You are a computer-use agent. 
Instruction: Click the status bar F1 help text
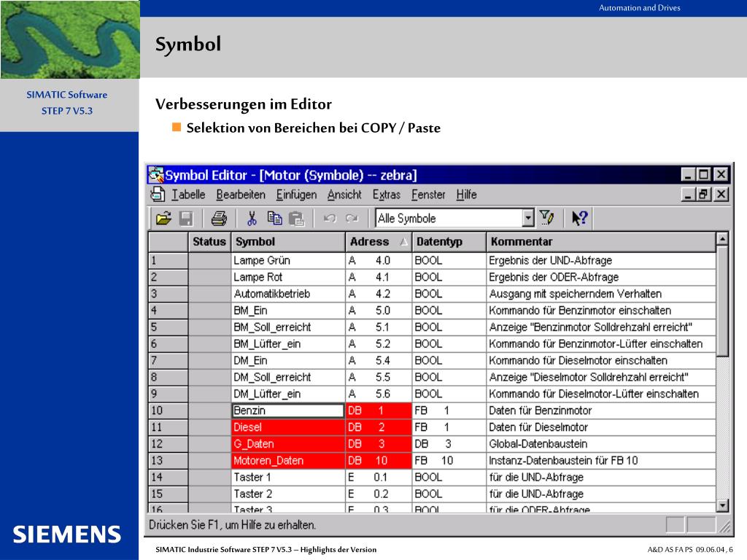click(233, 525)
